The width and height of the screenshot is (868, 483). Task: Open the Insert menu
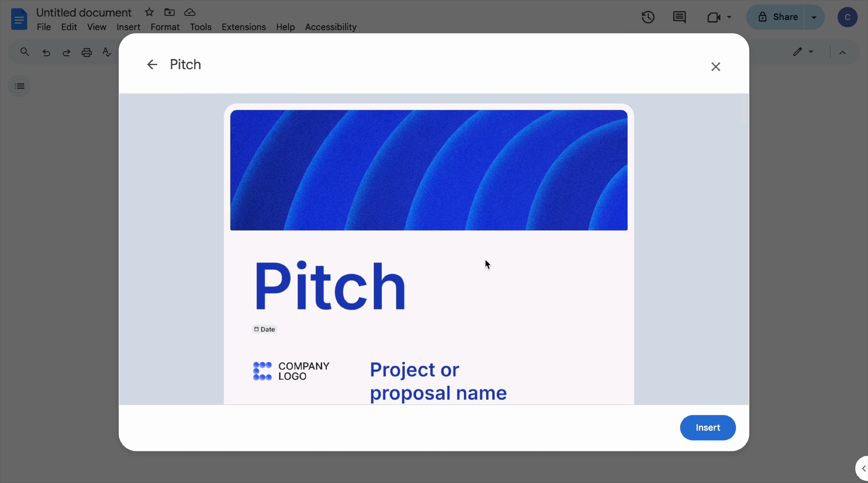point(128,26)
